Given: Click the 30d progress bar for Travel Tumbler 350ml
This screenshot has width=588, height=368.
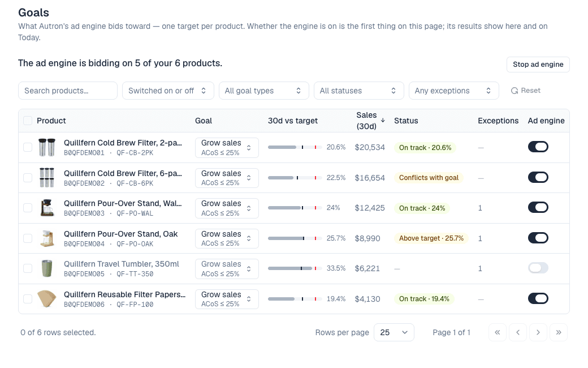Looking at the screenshot, I should coord(295,268).
